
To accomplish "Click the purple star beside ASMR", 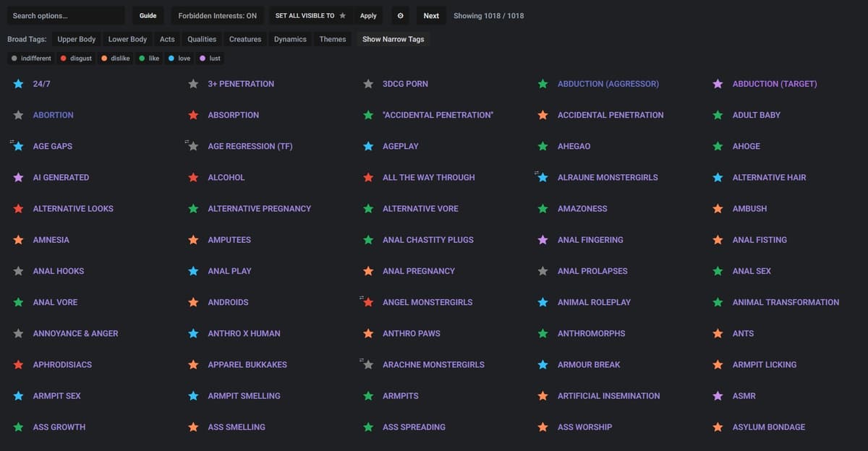I will click(x=718, y=396).
